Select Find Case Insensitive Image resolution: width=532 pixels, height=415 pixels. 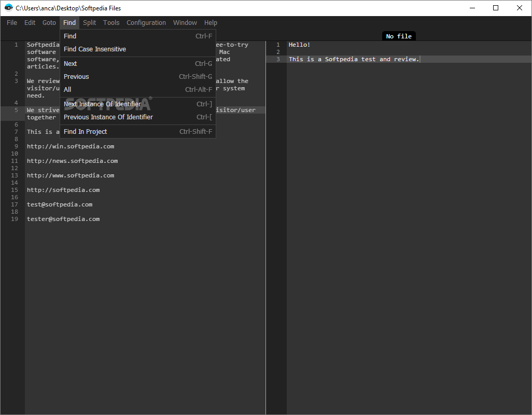tap(138, 49)
